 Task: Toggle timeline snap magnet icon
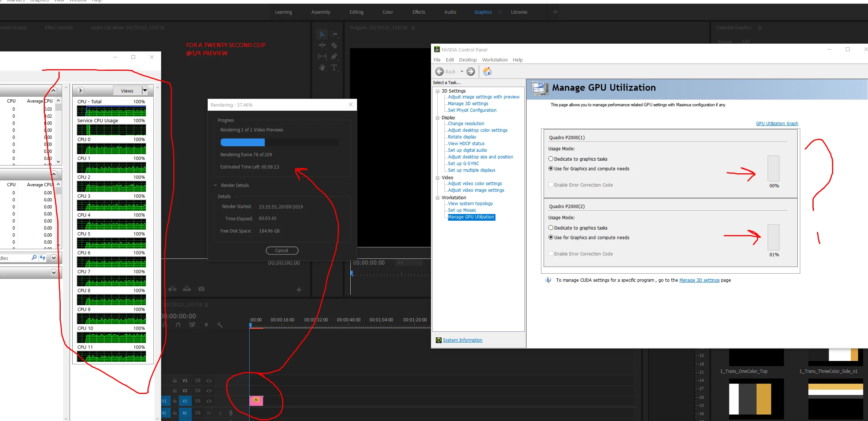click(178, 325)
